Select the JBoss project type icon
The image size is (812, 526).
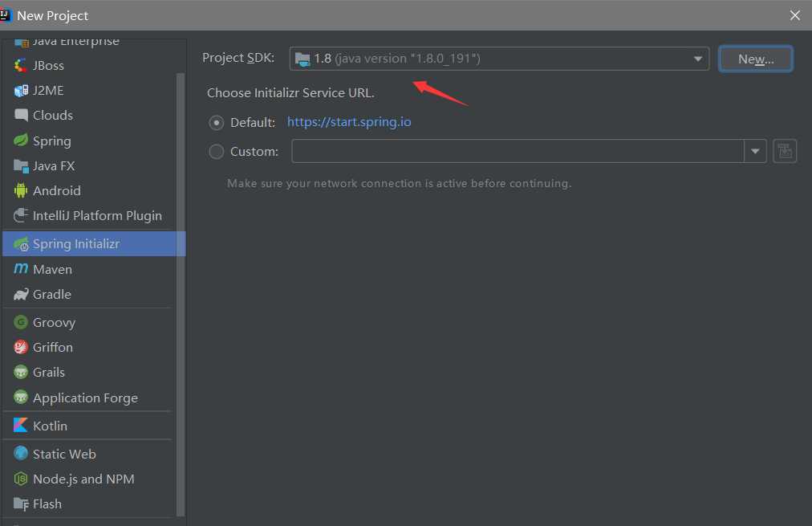21,65
